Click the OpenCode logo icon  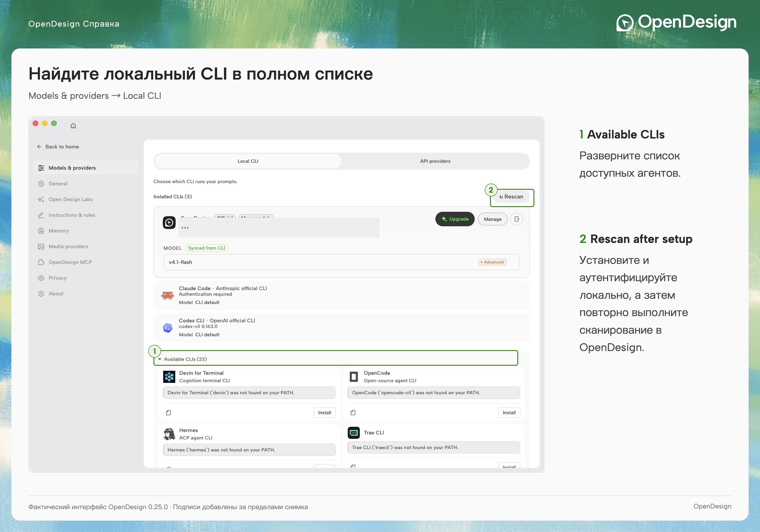pyautogui.click(x=354, y=377)
